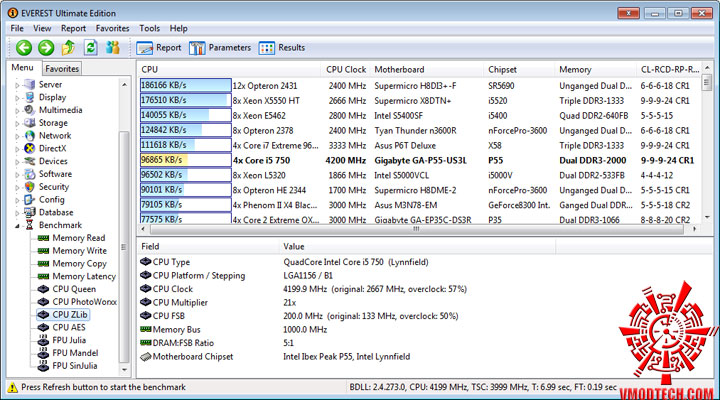The height and width of the screenshot is (400, 720).
Task: Open the Favorites menu
Action: click(x=112, y=28)
